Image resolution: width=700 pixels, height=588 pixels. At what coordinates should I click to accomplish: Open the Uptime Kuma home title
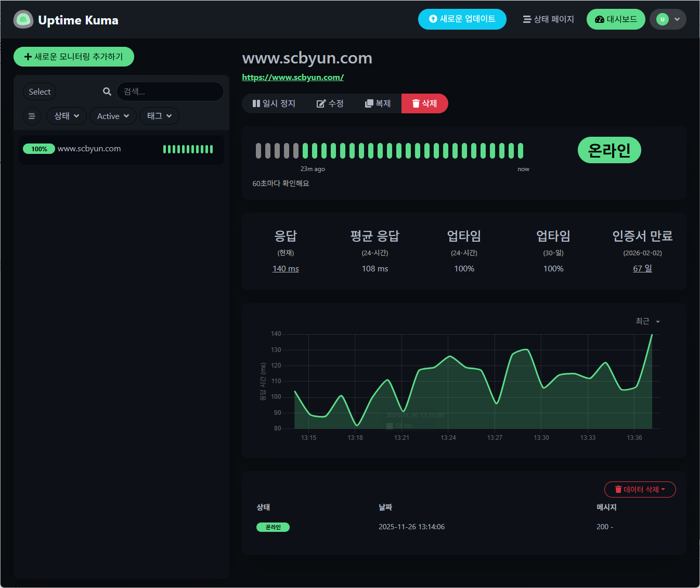click(x=78, y=20)
